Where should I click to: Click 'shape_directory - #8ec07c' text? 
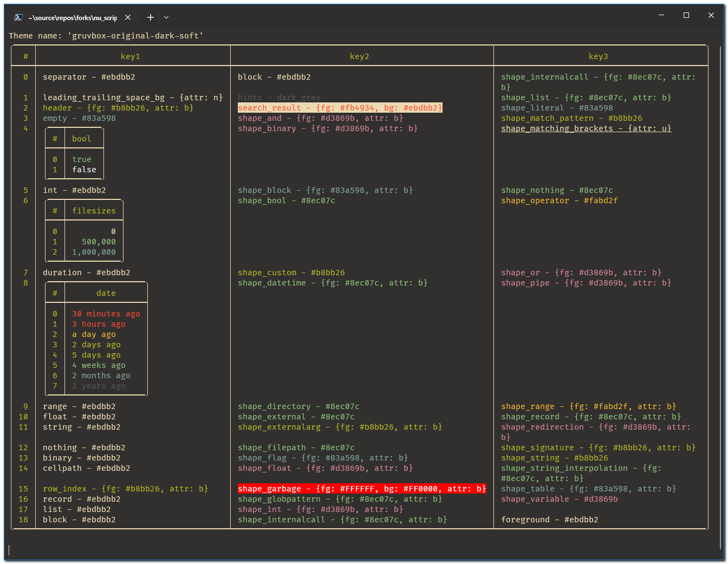(298, 406)
